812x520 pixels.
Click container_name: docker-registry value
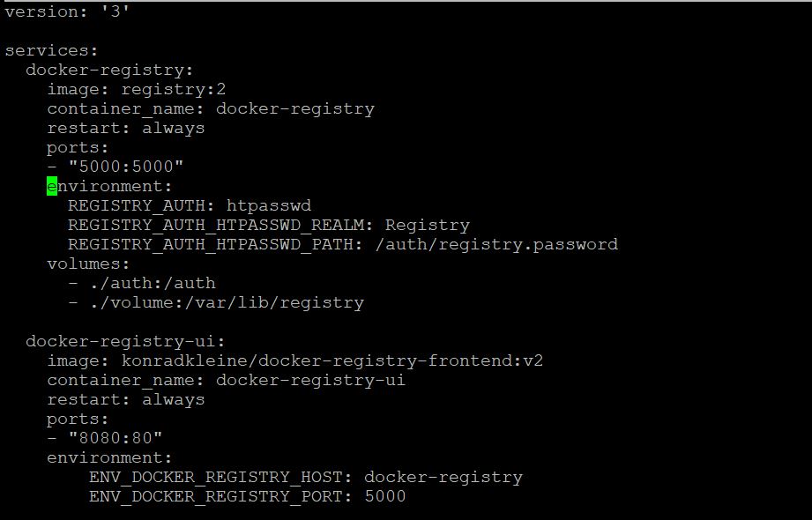tap(295, 109)
